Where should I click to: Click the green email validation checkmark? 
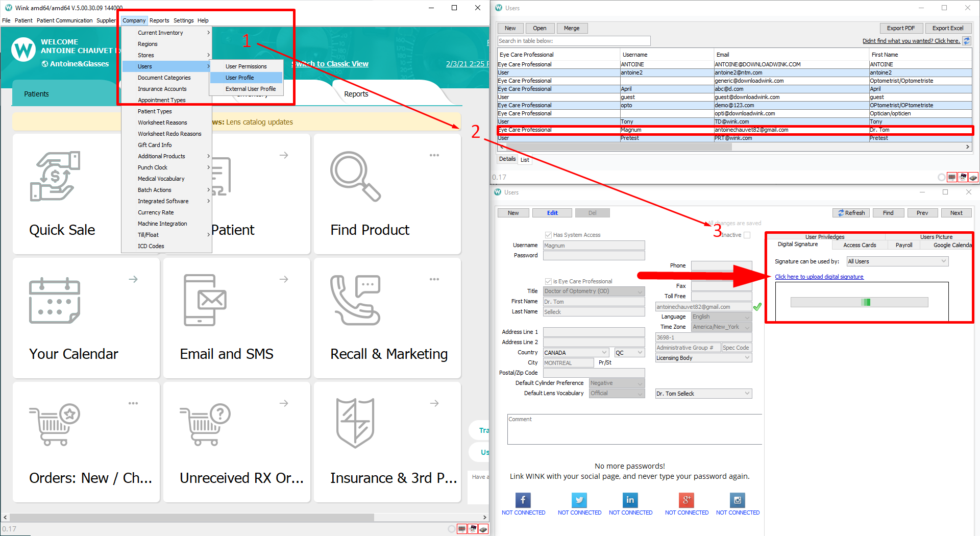tap(757, 307)
